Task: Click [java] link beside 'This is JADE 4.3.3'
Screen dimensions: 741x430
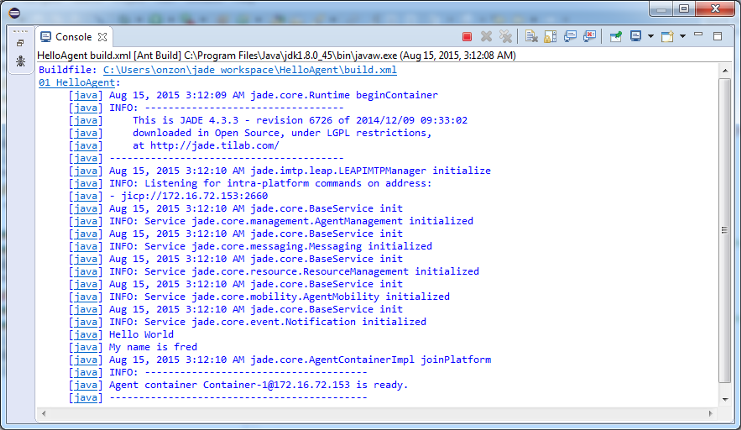Action: pos(86,120)
